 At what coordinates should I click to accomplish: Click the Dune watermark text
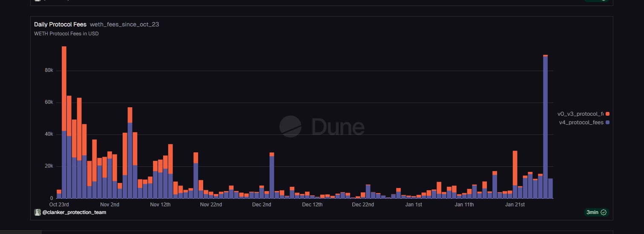coord(338,127)
